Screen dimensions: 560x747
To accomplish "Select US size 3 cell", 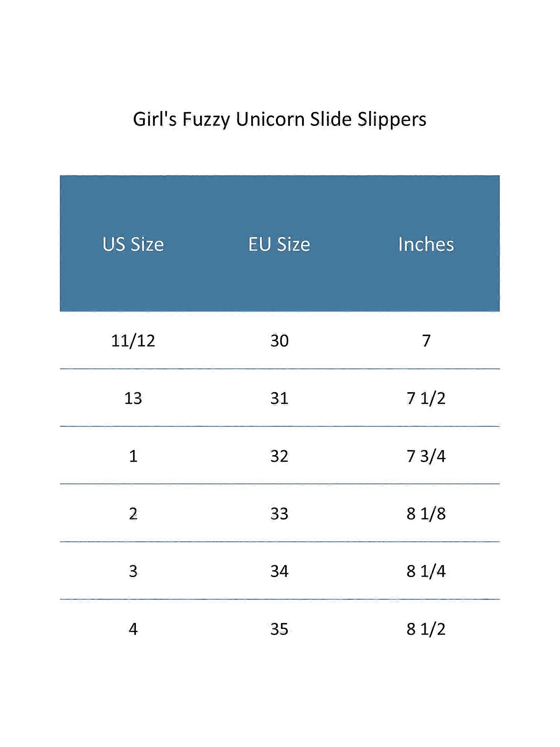I will coord(133,571).
